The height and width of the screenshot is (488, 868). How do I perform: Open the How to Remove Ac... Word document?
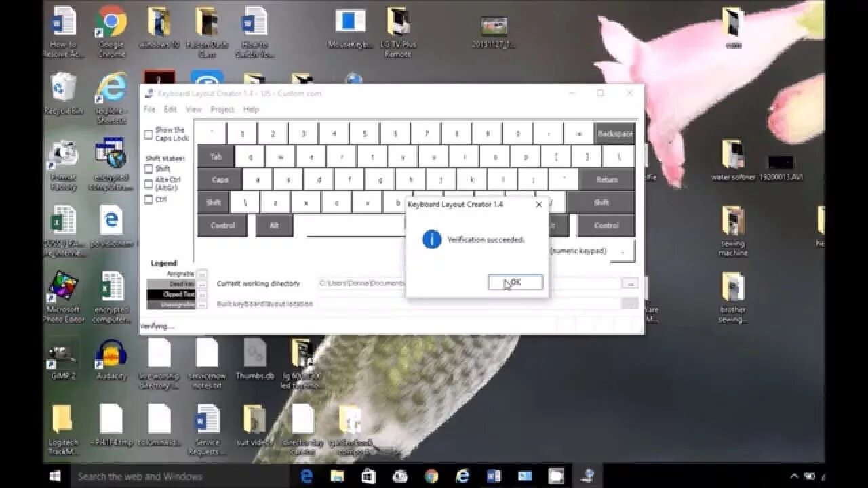coord(63,31)
